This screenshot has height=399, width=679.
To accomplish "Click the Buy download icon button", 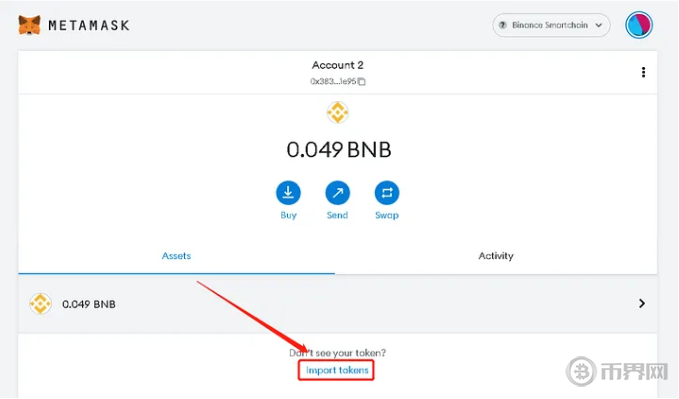I will 288,193.
